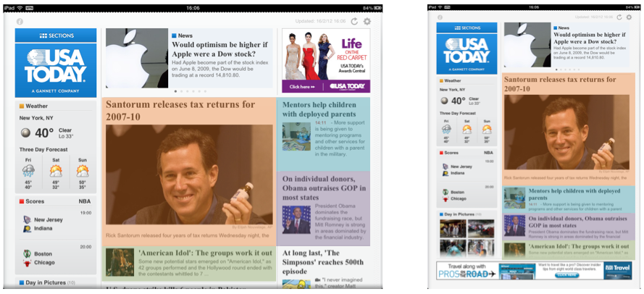The image size is (644, 294).
Task: Open the 'American Idol' headline in landscape view
Action: pos(205,253)
